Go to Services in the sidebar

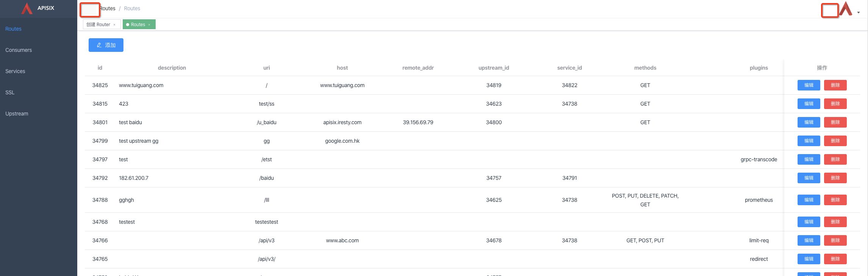(39, 71)
